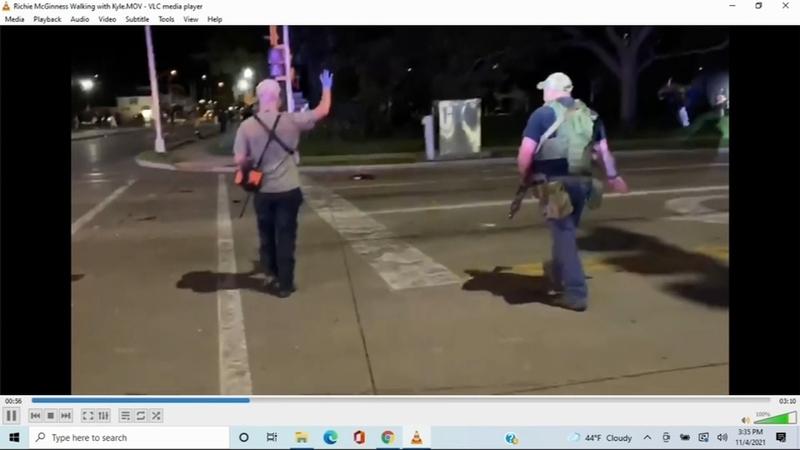Viewport: 800px width, 450px height.
Task: Toggle the playlist view
Action: pos(125,415)
